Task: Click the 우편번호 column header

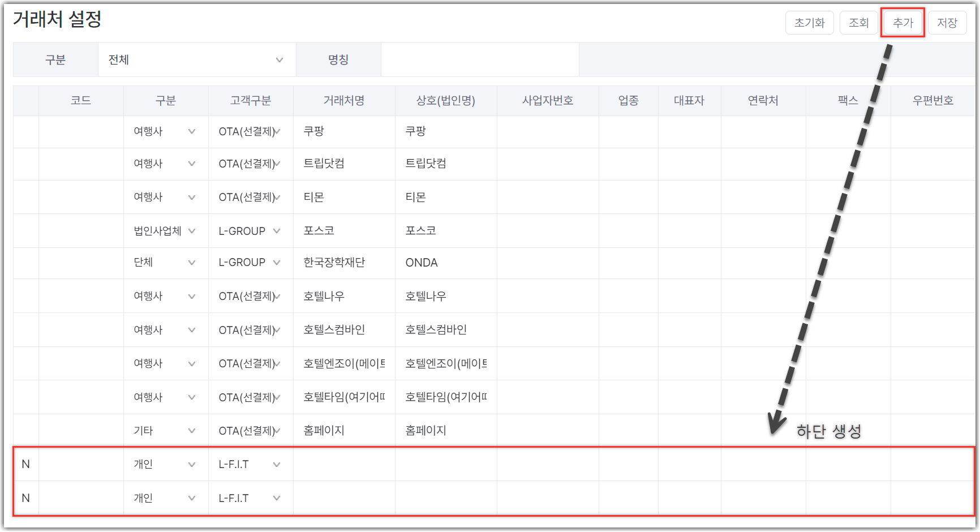Action: (x=932, y=101)
